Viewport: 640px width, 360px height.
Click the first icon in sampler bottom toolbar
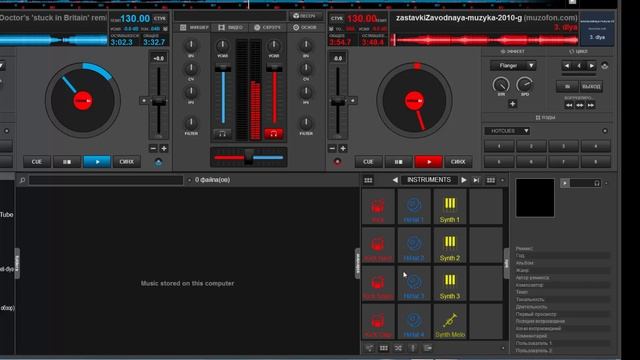pos(369,348)
